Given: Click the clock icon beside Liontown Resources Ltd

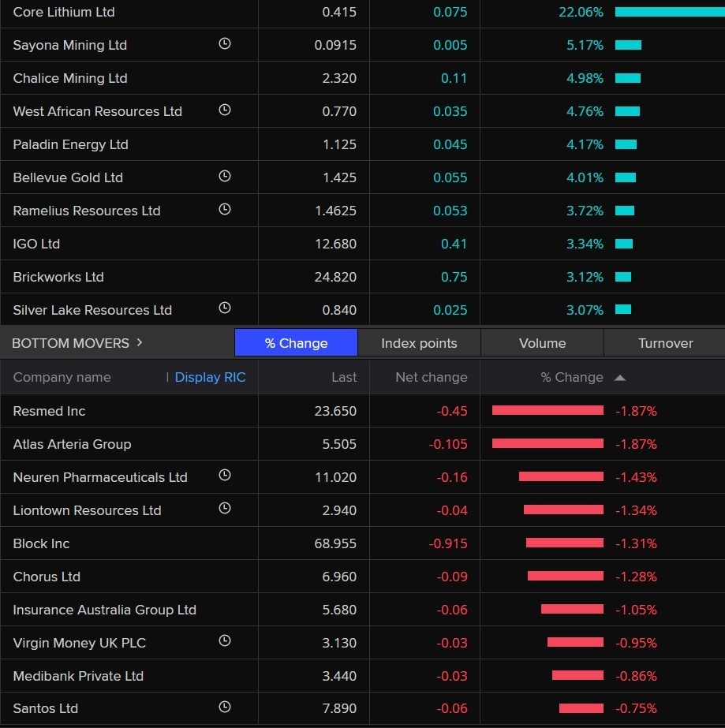Looking at the screenshot, I should 225,509.
